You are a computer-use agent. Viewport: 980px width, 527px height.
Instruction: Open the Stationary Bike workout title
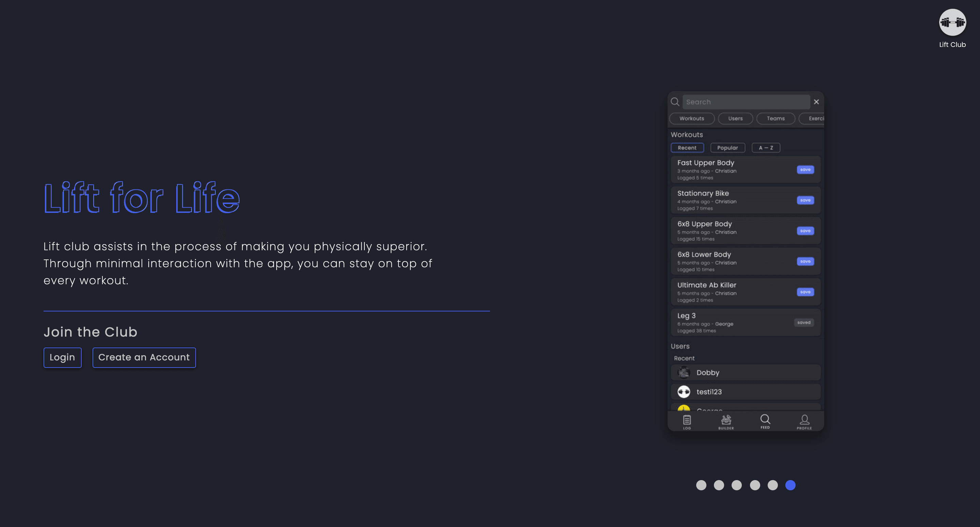703,193
